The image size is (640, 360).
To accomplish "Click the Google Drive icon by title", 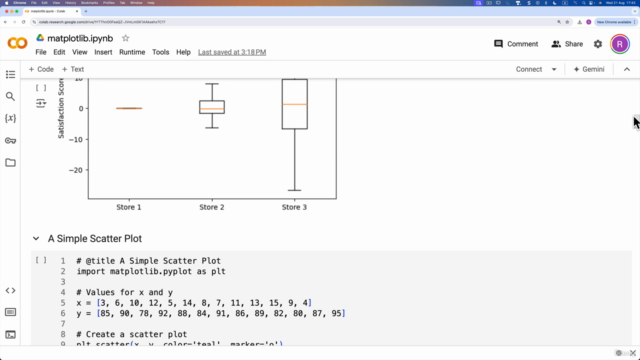I will pyautogui.click(x=40, y=38).
